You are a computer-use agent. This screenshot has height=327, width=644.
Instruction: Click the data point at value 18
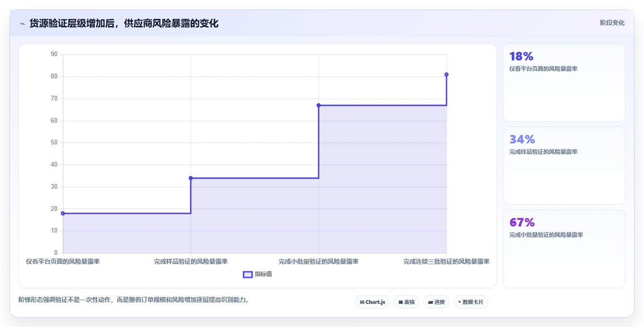[63, 213]
